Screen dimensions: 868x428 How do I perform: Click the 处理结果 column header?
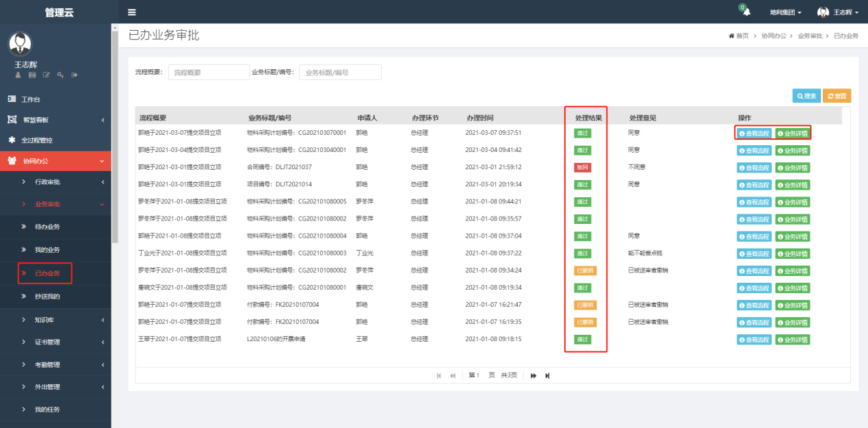coord(589,118)
